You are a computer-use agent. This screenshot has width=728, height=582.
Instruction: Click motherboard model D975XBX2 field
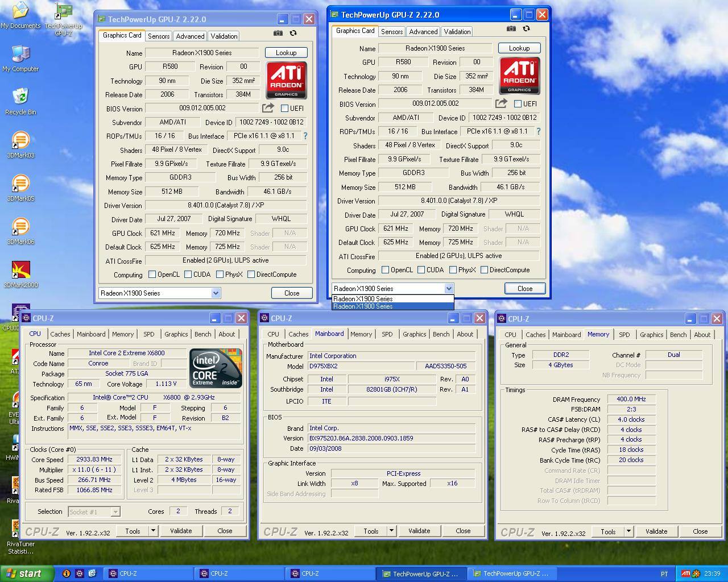[361, 366]
